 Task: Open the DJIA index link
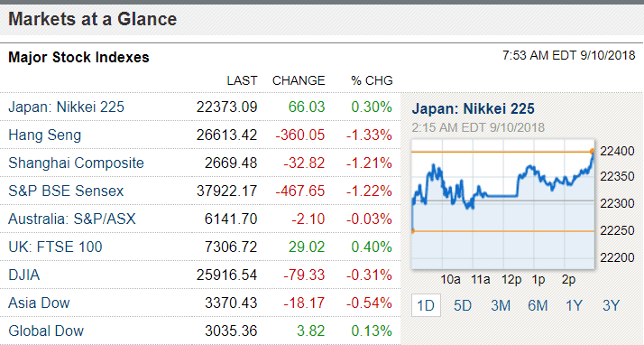23,275
